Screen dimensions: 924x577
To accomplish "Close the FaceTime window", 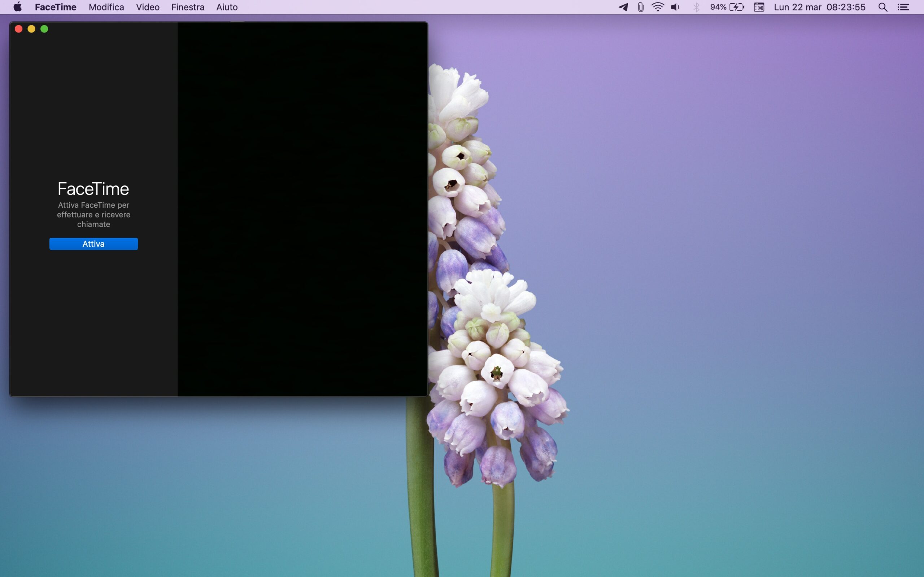I will click(19, 29).
